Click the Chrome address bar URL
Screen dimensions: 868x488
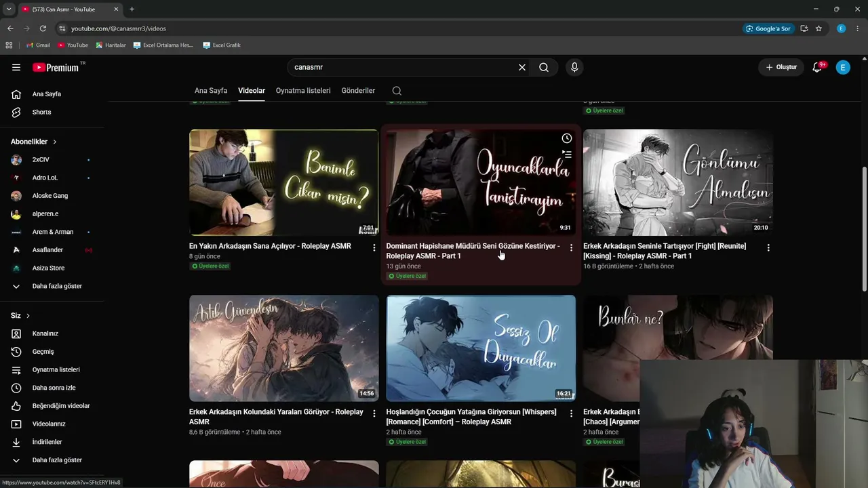pos(119,28)
